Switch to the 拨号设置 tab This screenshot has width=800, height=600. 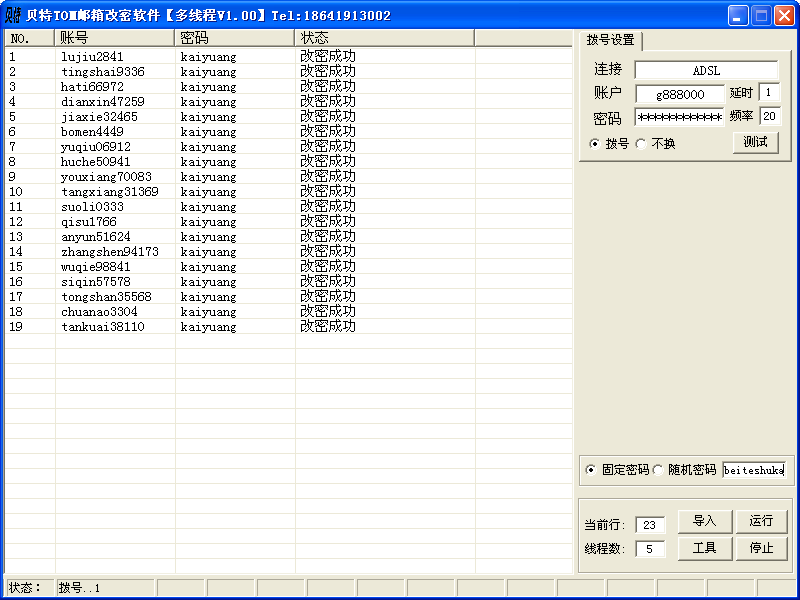[610, 40]
